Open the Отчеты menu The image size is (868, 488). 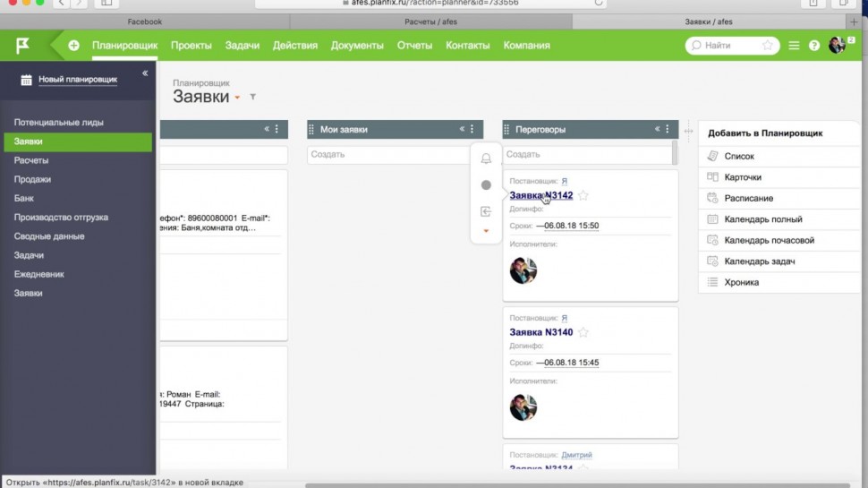pos(414,46)
